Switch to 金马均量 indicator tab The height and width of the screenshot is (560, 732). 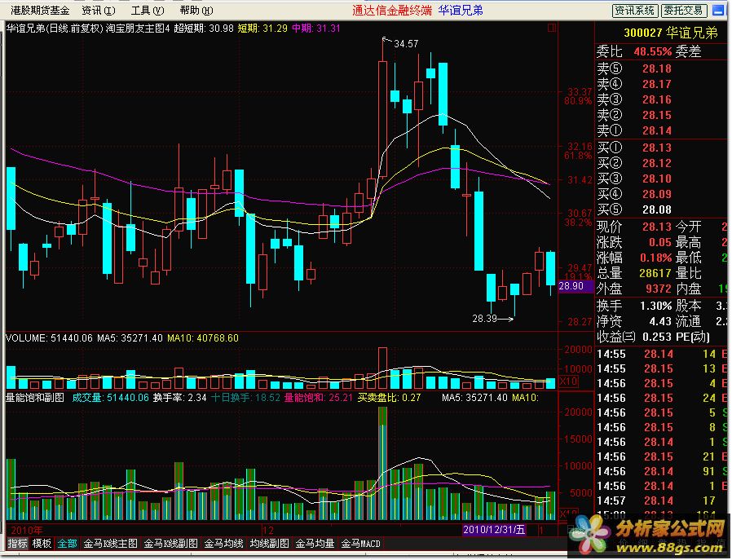click(315, 544)
